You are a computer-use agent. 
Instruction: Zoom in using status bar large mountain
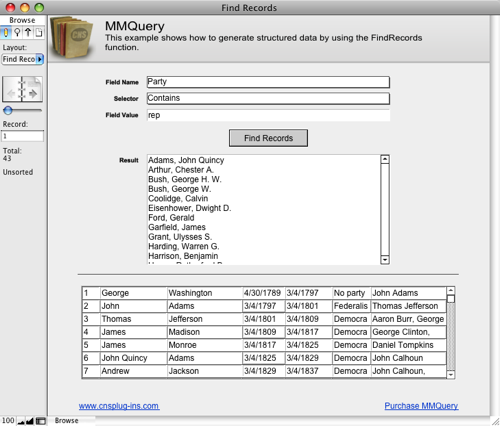point(30,421)
